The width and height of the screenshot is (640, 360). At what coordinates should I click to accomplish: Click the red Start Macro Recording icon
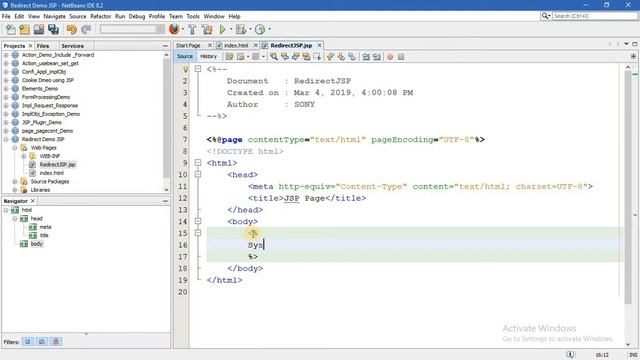point(390,57)
